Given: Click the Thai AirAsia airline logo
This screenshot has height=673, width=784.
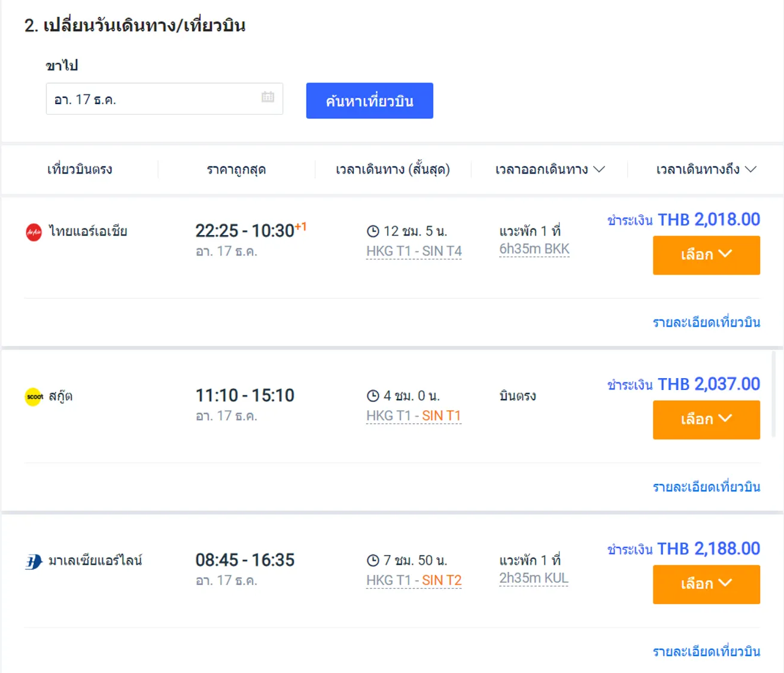Looking at the screenshot, I should (33, 232).
